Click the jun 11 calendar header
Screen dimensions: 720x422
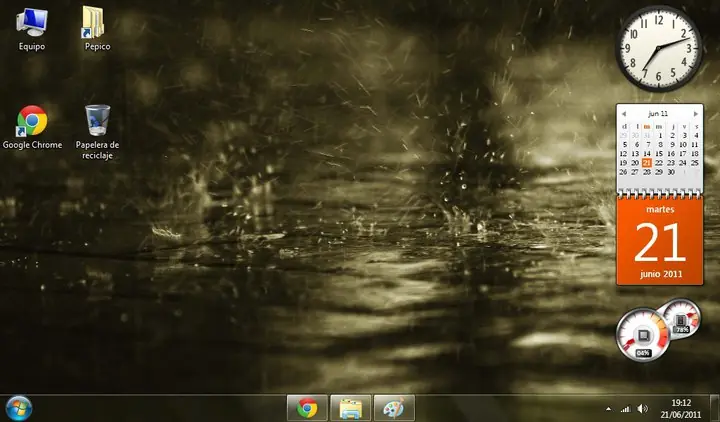tap(658, 113)
